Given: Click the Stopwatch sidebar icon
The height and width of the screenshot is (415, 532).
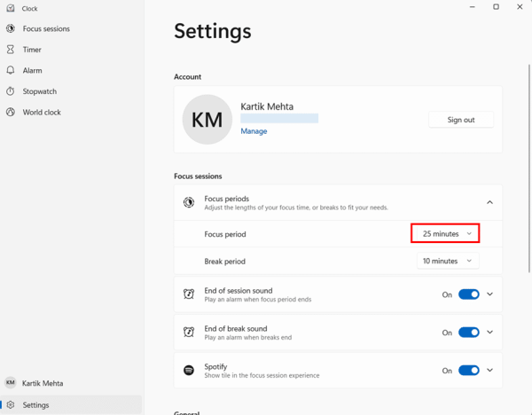Looking at the screenshot, I should (x=11, y=91).
